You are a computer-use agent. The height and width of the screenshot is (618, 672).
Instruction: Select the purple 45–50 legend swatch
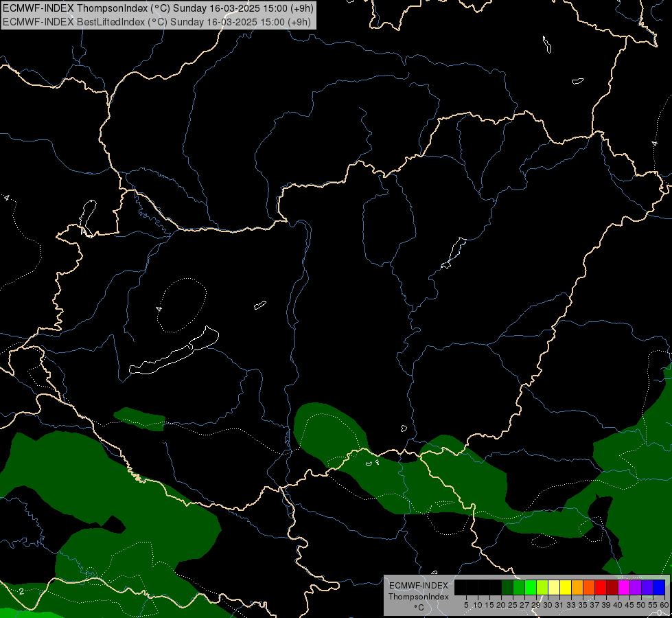coord(636,587)
